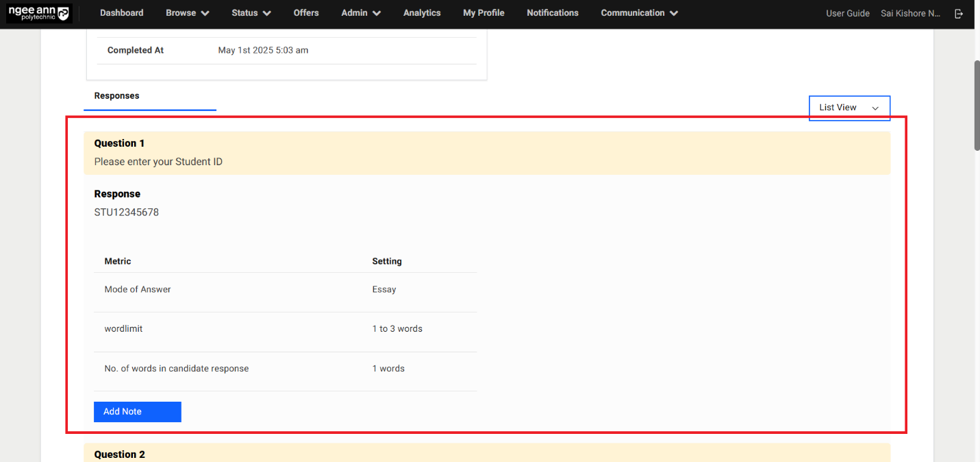Expand the Status dropdown menu

coord(251,13)
